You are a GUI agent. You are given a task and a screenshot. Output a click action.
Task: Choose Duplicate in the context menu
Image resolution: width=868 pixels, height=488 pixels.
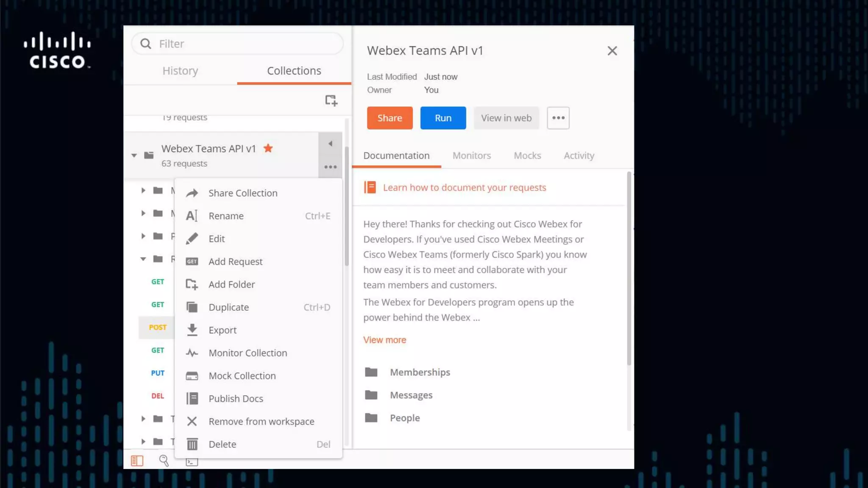[228, 307]
